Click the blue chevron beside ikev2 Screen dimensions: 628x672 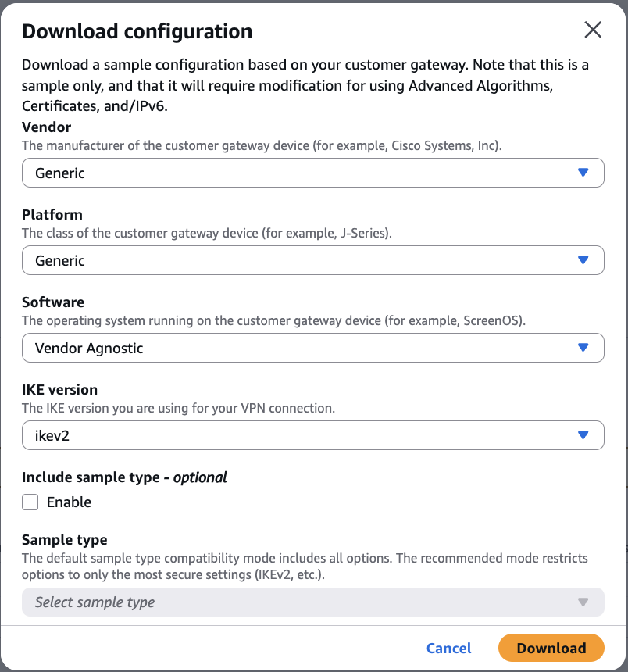pyautogui.click(x=583, y=435)
